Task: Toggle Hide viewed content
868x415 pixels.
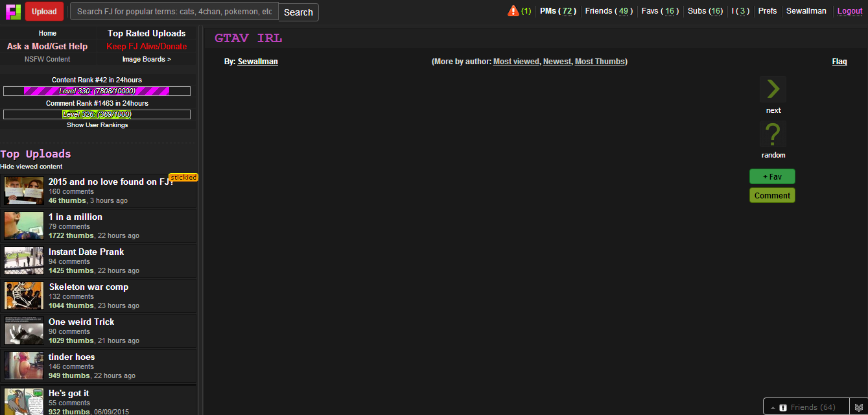Action: coord(31,167)
